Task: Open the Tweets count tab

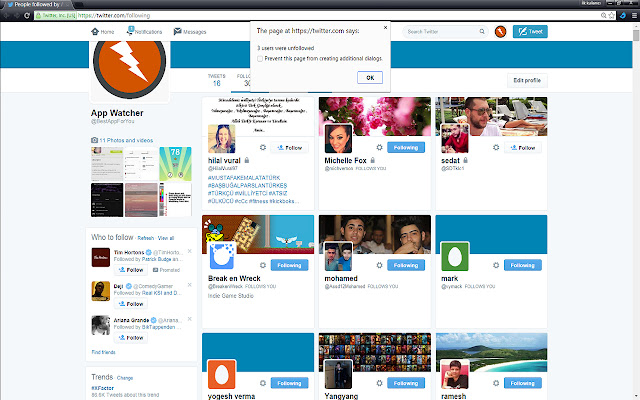Action: tap(217, 80)
